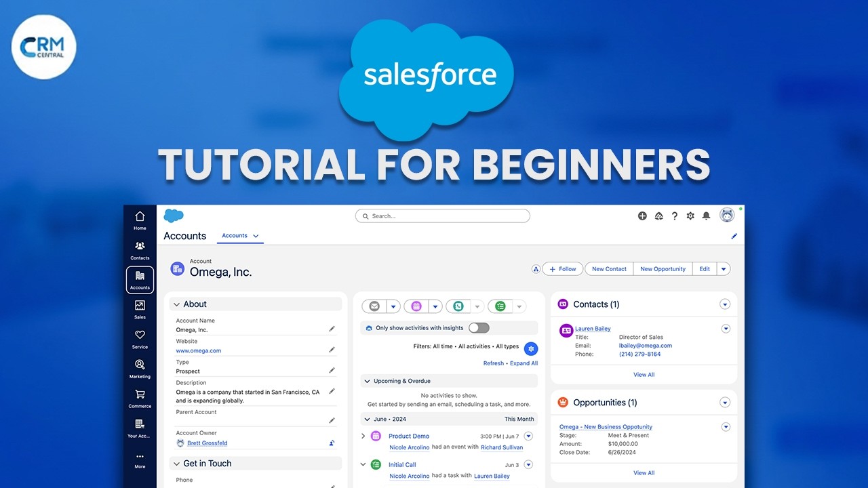Screen dimensions: 868x488
Task: Click the Edit button
Action: 705,269
